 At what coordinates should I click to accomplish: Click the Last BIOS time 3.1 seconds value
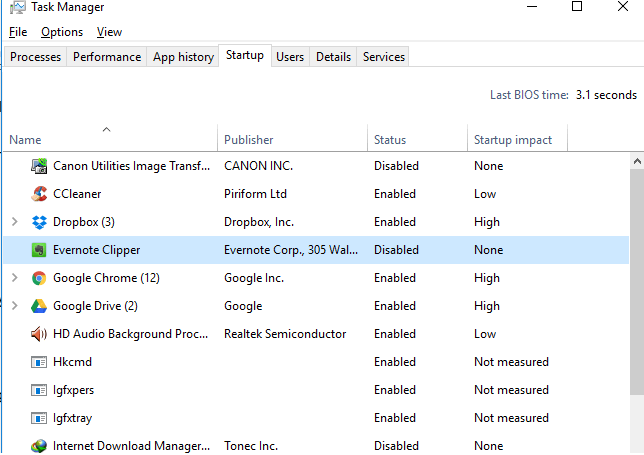(x=606, y=95)
